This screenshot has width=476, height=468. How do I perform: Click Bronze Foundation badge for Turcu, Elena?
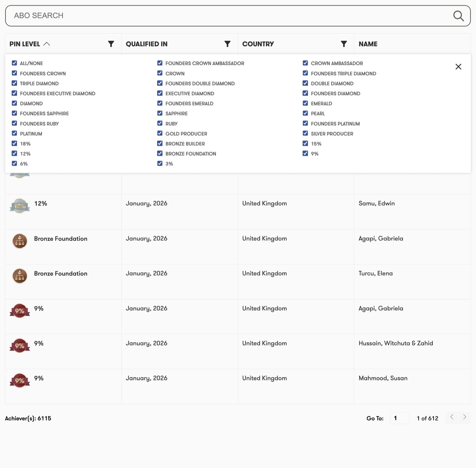coord(20,276)
